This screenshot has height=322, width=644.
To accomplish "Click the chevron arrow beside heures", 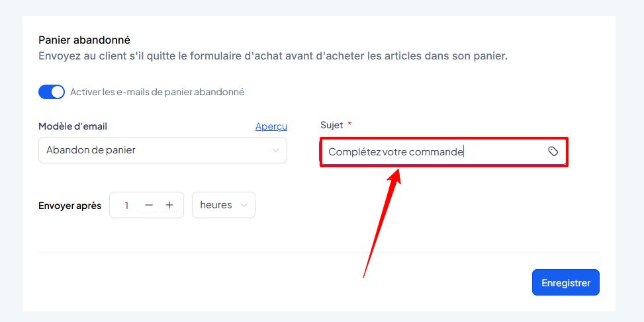I will (244, 205).
